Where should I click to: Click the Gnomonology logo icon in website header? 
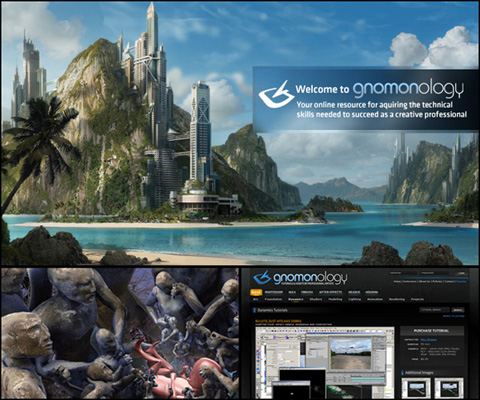262,278
